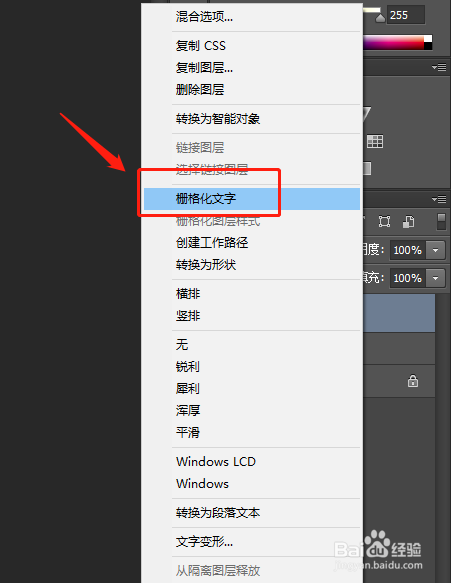Pick a color from the spectrum ramp
The image size is (451, 583).
(x=393, y=42)
